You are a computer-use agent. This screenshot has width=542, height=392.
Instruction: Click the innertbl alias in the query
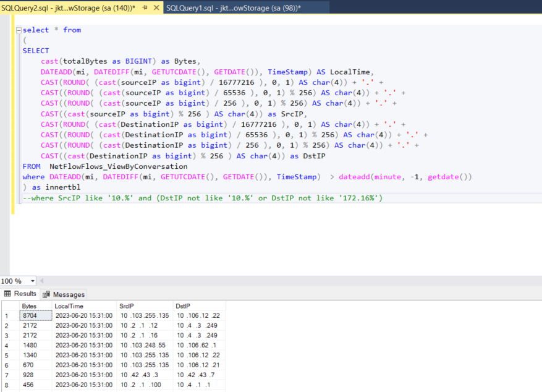coord(63,187)
